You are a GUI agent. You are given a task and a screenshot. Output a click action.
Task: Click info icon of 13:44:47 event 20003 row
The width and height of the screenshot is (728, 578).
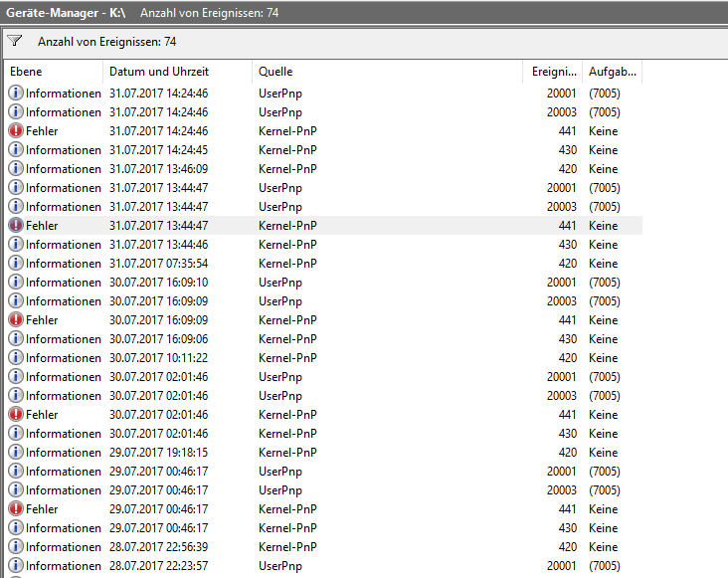16,206
